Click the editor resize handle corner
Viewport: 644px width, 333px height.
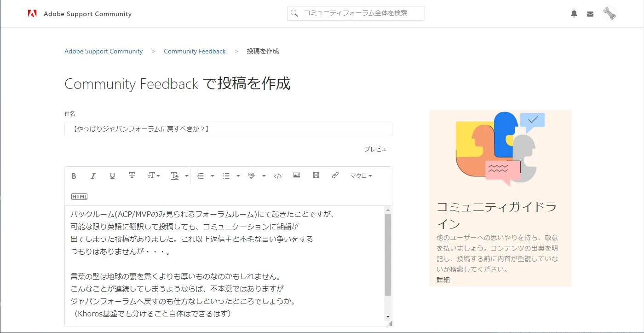[390, 324]
